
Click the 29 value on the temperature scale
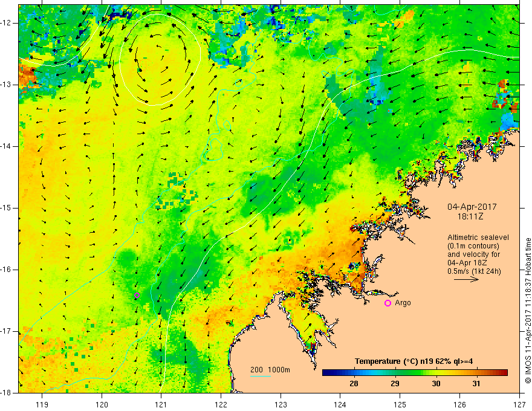pyautogui.click(x=395, y=384)
